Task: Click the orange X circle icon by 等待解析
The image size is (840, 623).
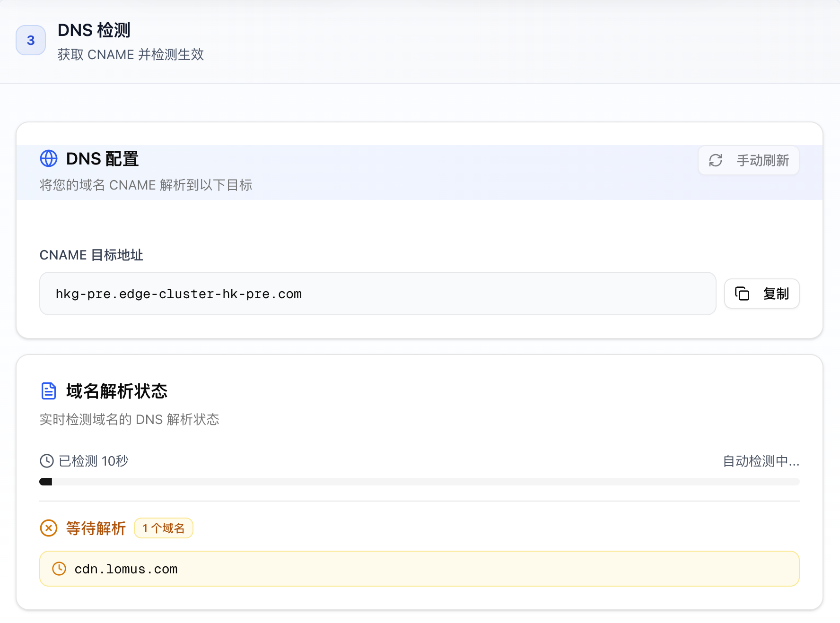Action: [x=49, y=528]
